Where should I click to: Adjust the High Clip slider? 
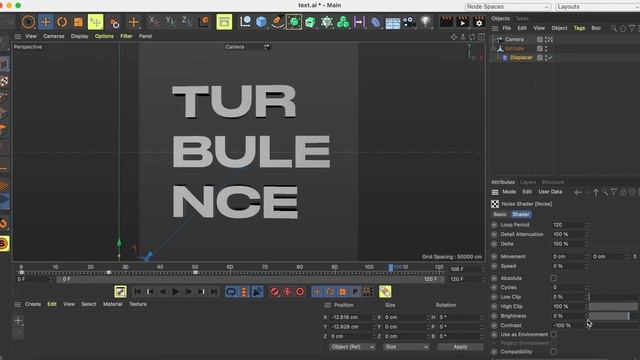point(613,307)
